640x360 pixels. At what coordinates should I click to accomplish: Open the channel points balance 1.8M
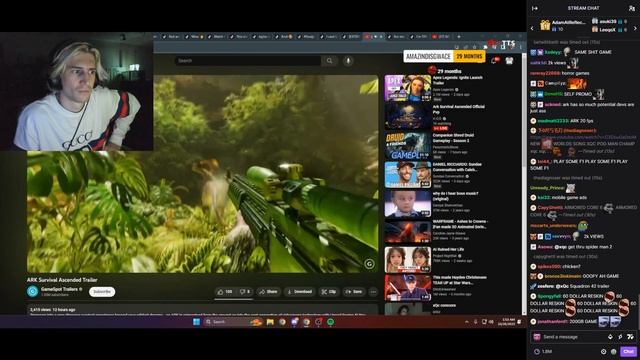[x=543, y=351]
